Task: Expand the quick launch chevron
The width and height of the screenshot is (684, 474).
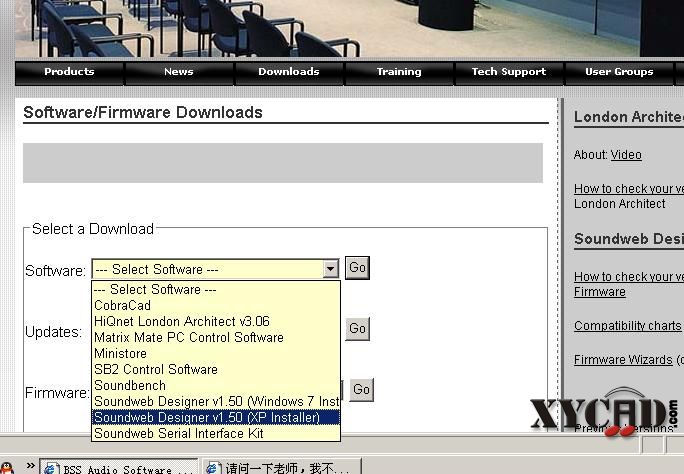Action: click(30, 466)
